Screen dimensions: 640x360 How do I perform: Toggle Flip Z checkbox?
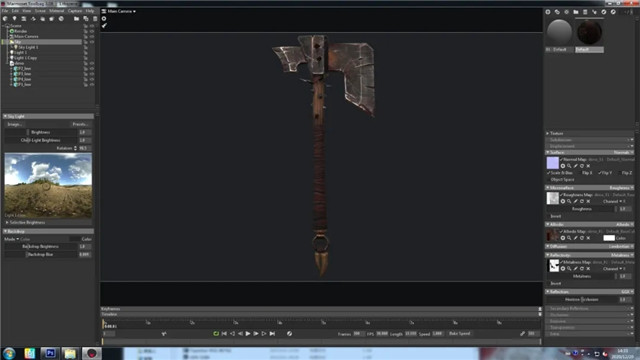point(620,173)
